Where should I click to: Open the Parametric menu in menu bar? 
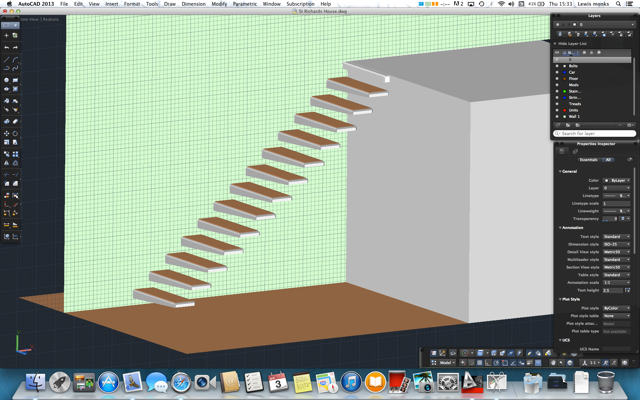245,4
